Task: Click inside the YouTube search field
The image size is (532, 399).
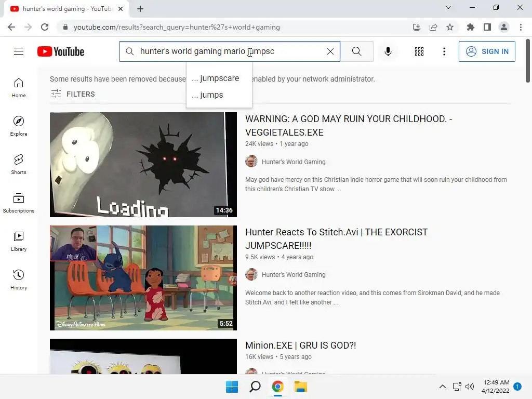Action: (x=229, y=51)
